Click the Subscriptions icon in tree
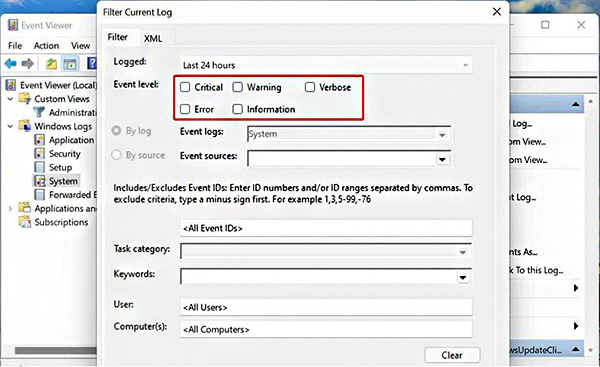This screenshot has width=600, height=367. (x=25, y=222)
